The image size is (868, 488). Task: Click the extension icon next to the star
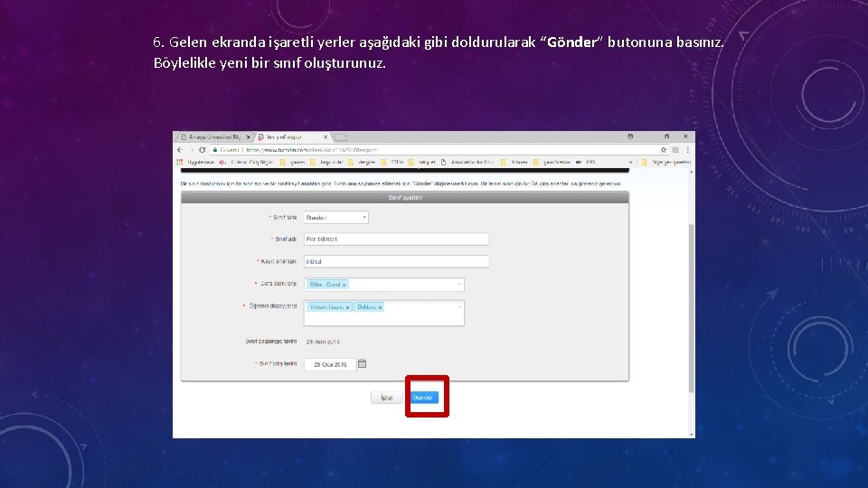point(675,150)
